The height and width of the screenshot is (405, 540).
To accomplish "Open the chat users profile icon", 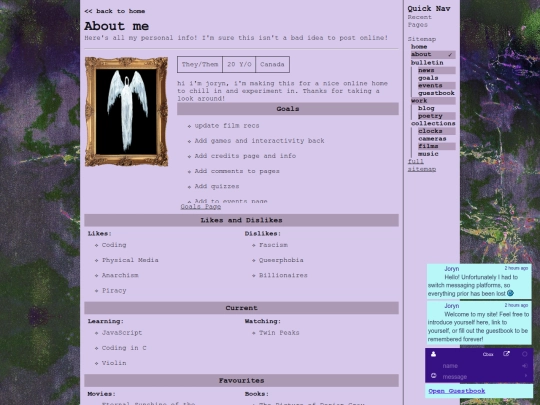I will click(433, 354).
